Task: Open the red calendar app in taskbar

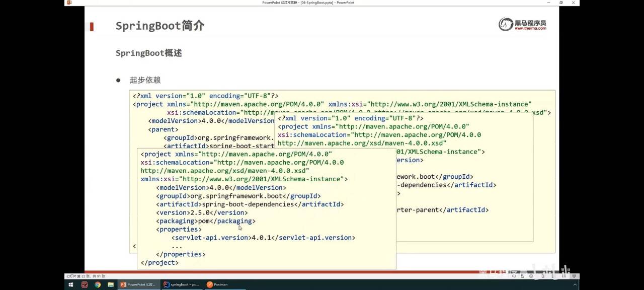Action: tap(85, 284)
